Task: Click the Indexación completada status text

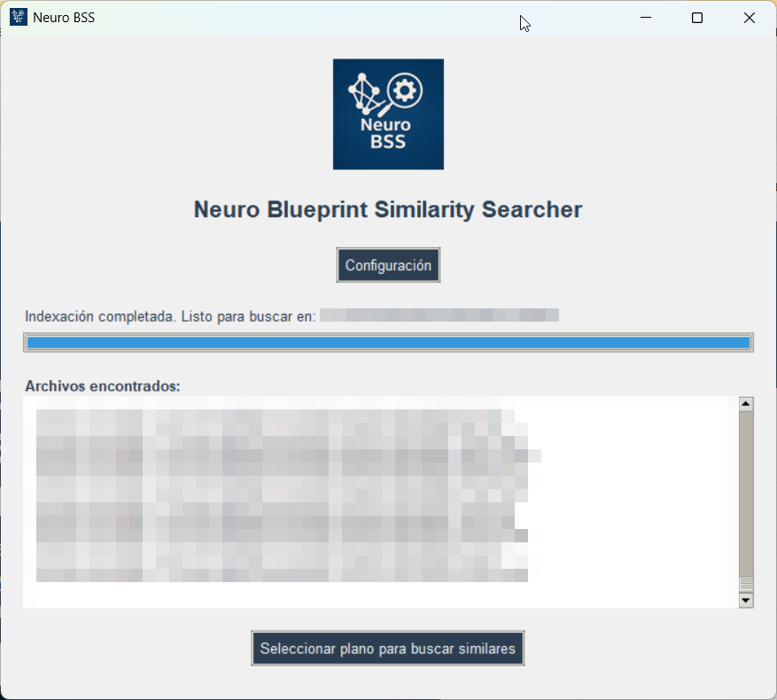Action: tap(170, 316)
